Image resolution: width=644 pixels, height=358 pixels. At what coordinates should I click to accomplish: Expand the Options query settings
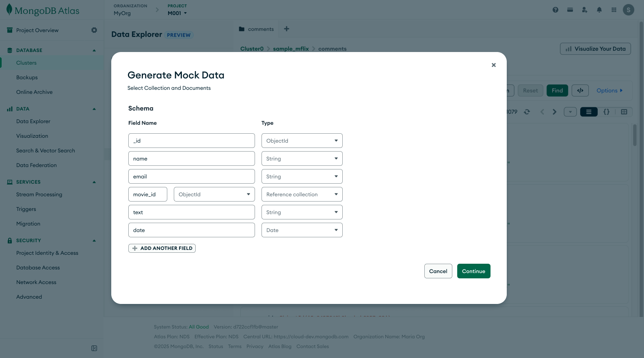point(609,91)
